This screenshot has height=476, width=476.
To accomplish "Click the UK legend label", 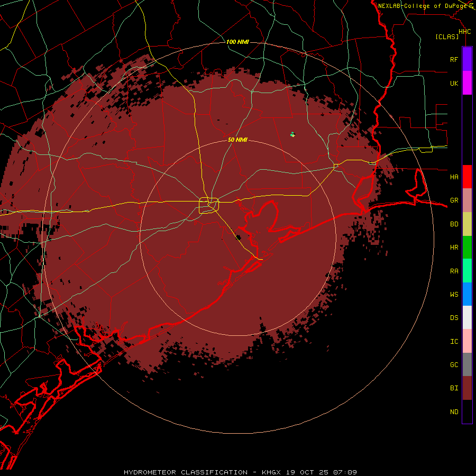I will (454, 83).
